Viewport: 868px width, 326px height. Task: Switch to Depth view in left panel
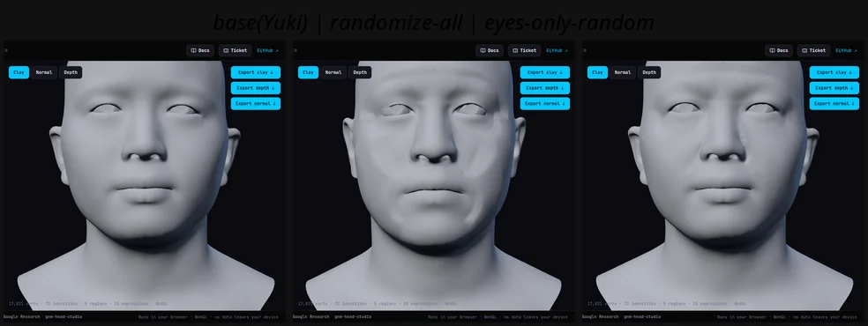click(x=71, y=72)
